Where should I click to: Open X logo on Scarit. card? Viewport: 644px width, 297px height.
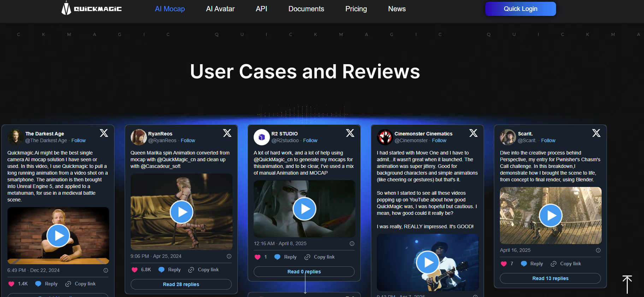[x=596, y=133]
